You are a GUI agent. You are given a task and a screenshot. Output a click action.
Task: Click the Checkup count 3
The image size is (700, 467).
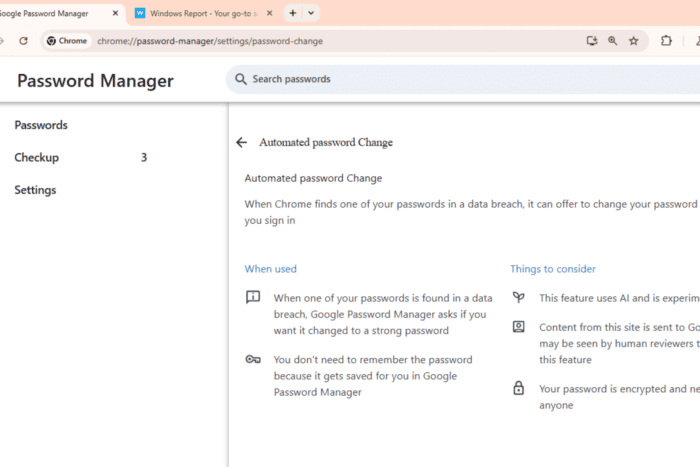[144, 158]
